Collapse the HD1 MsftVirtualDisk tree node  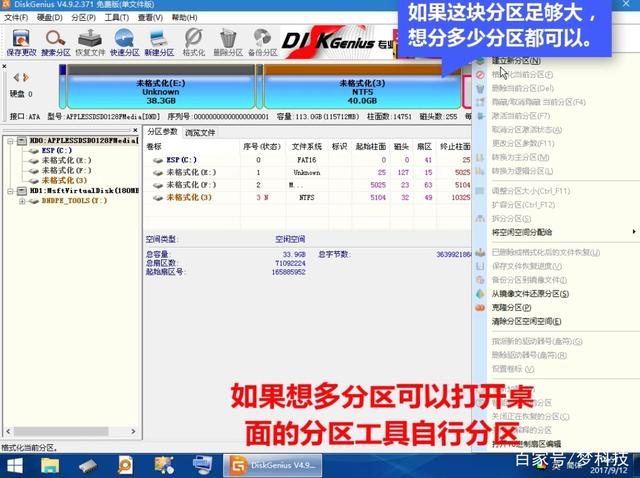(x=10, y=191)
